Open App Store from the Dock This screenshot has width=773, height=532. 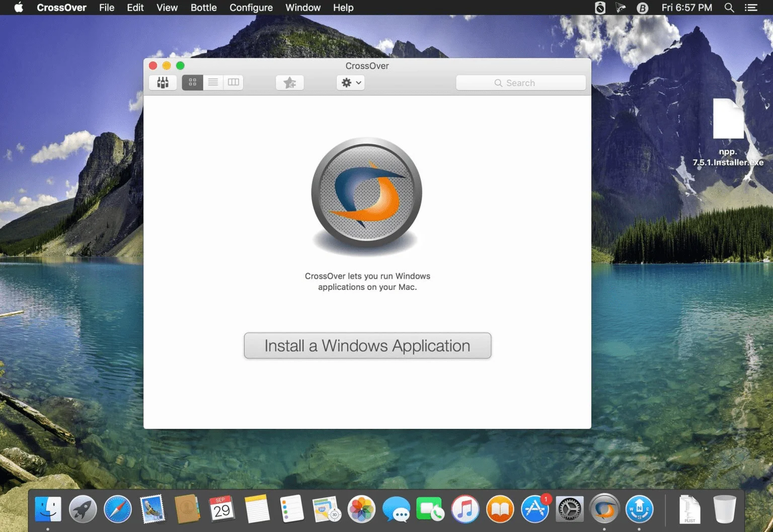(535, 509)
